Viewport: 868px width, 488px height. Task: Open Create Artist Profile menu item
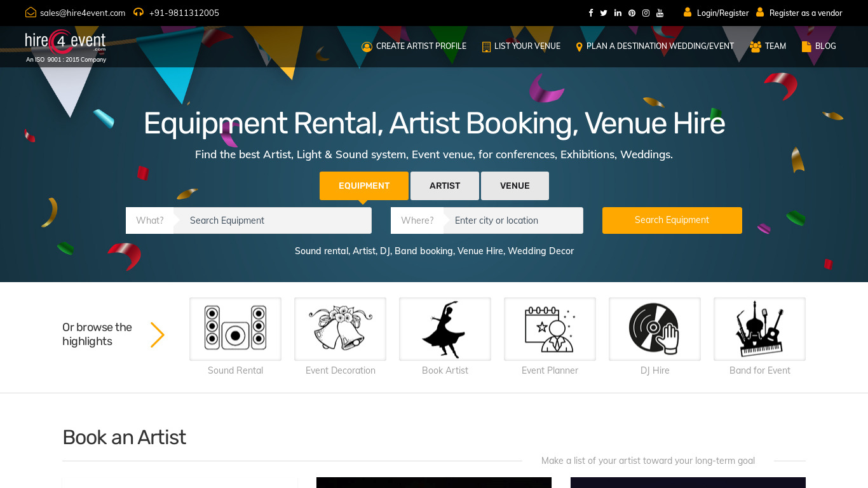point(414,46)
